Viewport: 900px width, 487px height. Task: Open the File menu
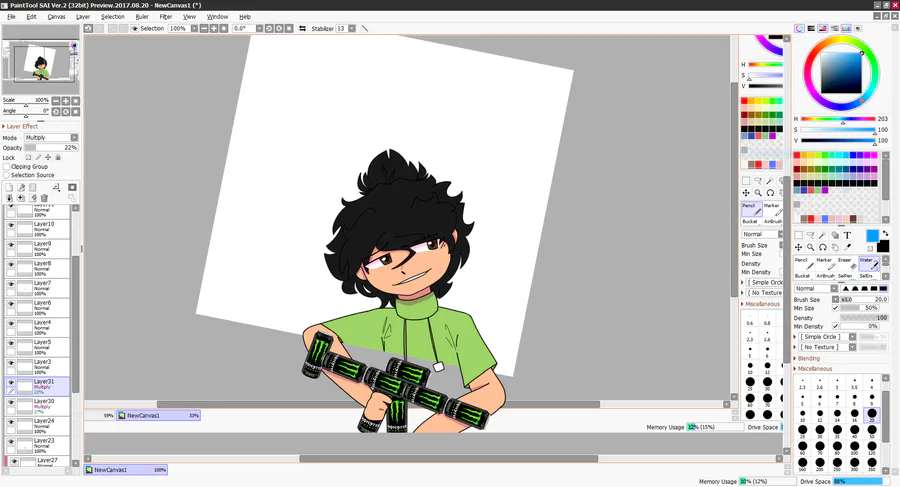[x=11, y=17]
